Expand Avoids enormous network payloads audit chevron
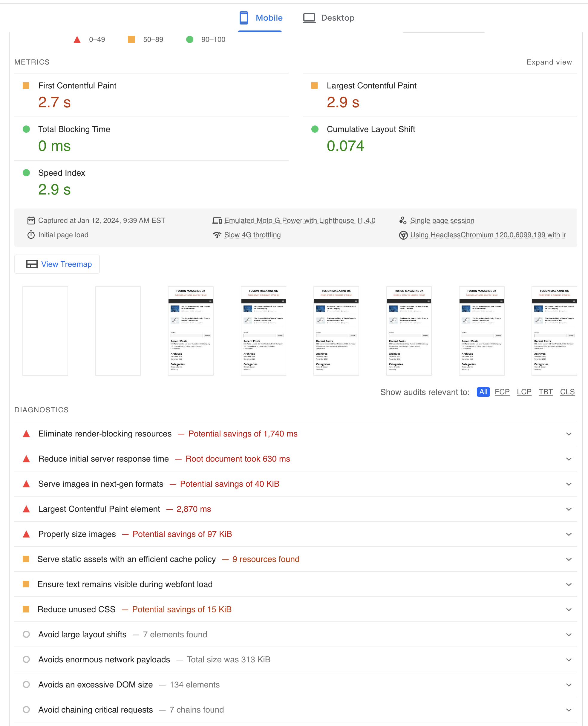 coord(569,660)
